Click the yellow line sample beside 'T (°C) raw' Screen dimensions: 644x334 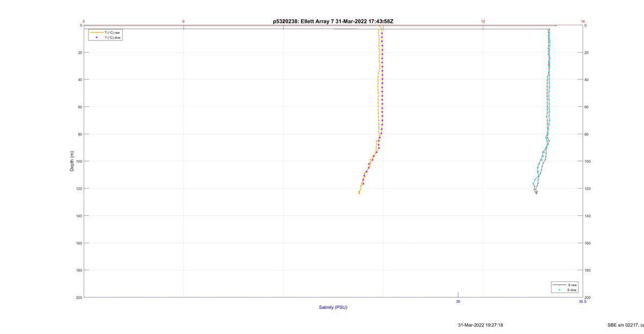point(97,33)
